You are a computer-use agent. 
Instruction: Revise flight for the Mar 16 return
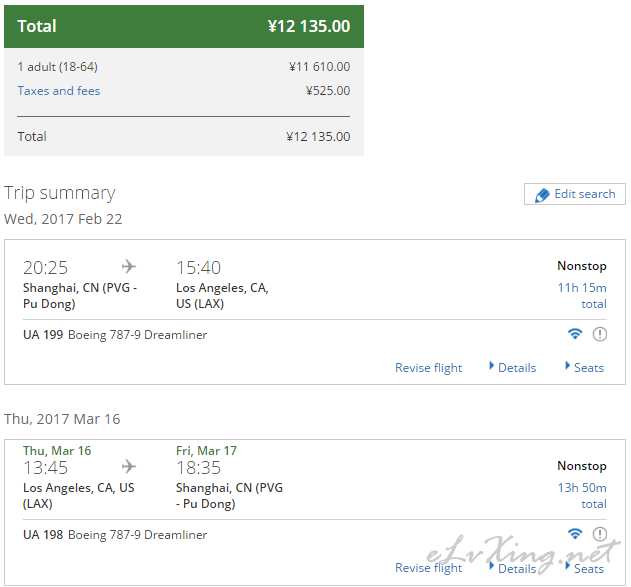(x=429, y=568)
